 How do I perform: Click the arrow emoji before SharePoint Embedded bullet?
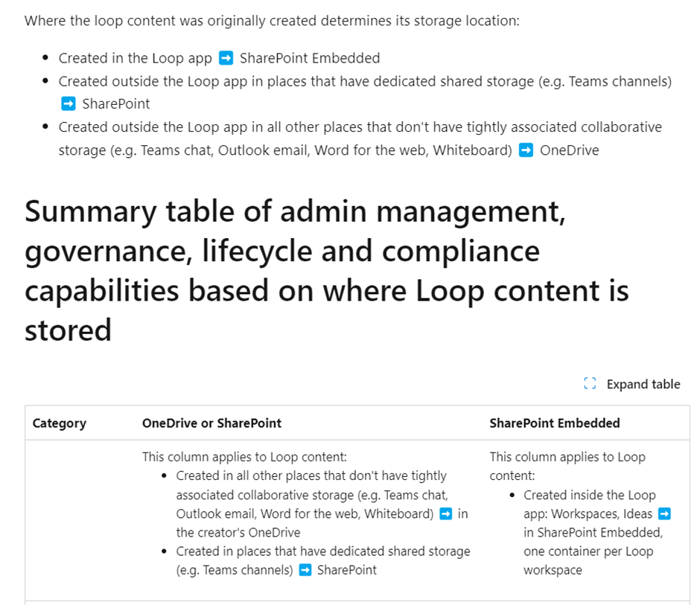point(226,58)
